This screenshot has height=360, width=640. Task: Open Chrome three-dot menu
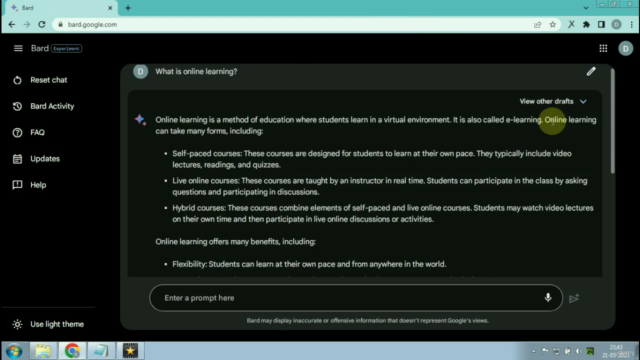(x=631, y=24)
